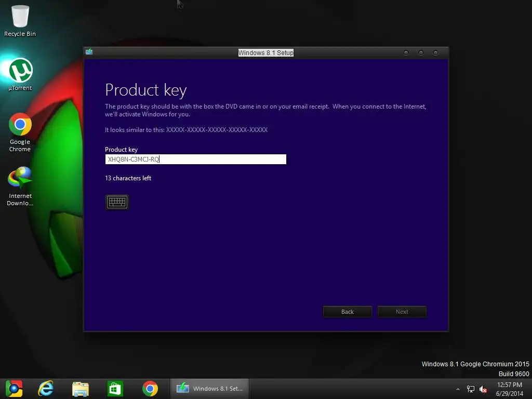Select the Windows 8.1 Setup taskbar button
This screenshot has height=399, width=532.
[210, 389]
